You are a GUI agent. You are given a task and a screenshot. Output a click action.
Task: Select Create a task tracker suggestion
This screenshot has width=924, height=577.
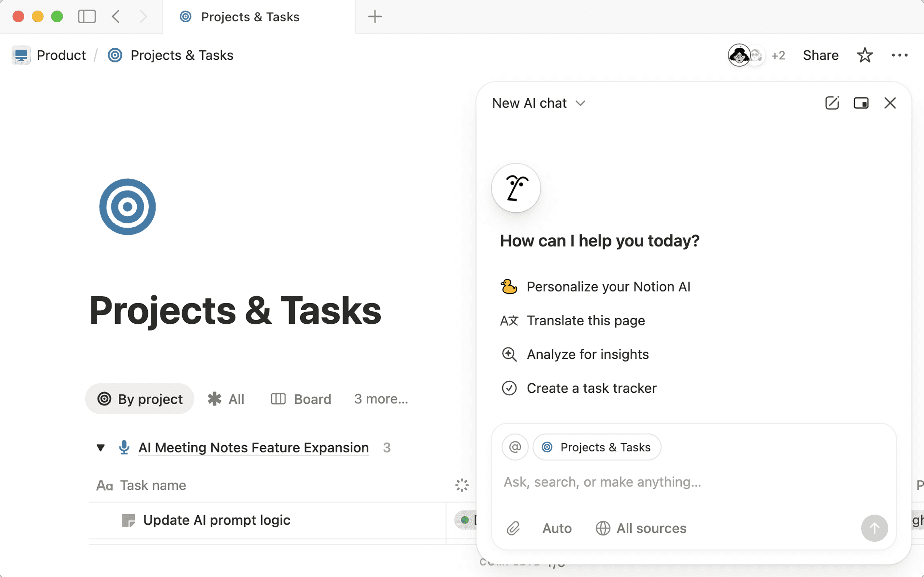pyautogui.click(x=591, y=388)
